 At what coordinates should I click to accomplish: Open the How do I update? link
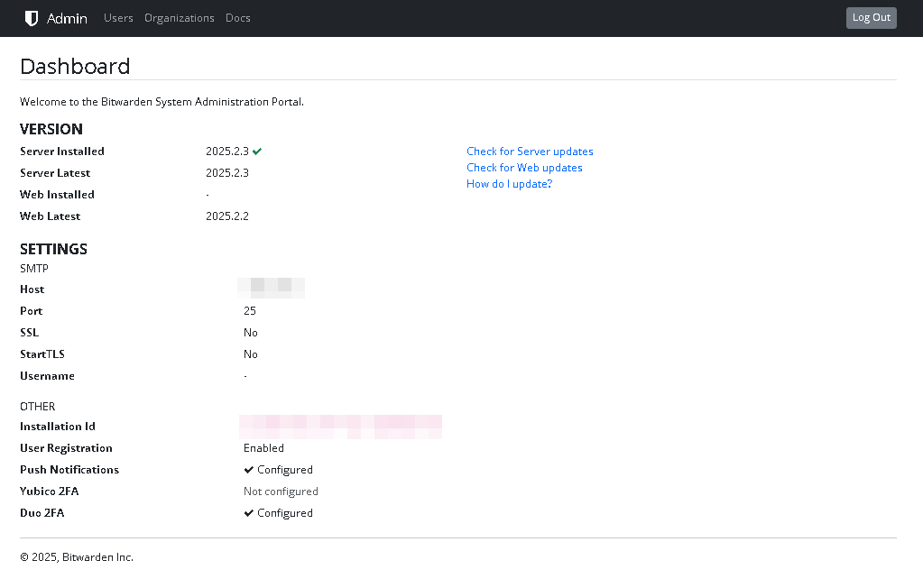click(509, 184)
